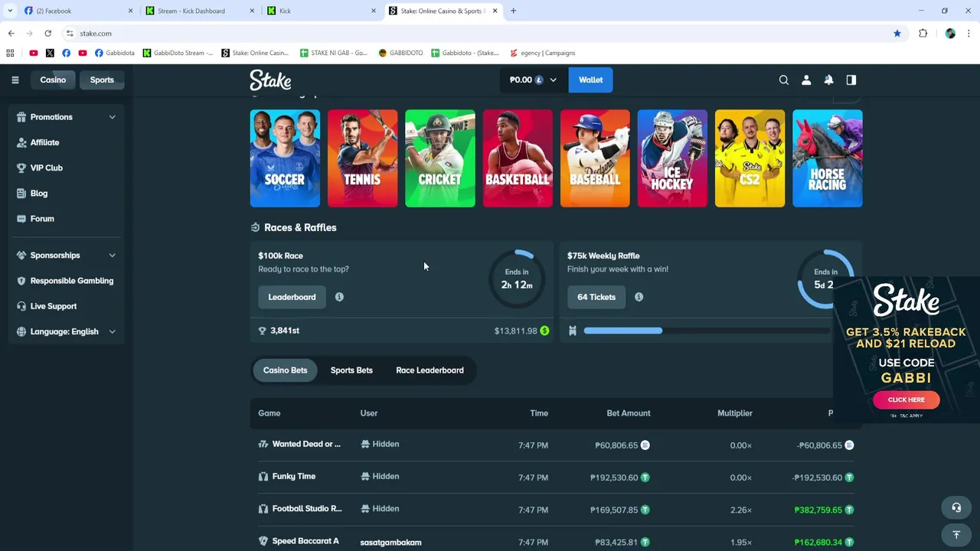This screenshot has height=551, width=980.
Task: Open the Horse Racing sport card
Action: pyautogui.click(x=827, y=158)
